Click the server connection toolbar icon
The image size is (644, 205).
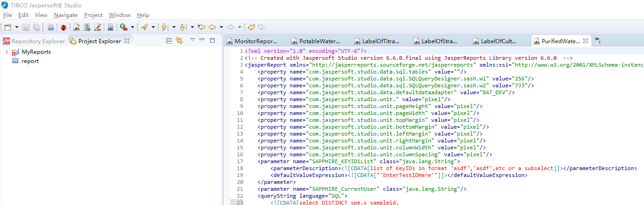pyautogui.click(x=111, y=27)
